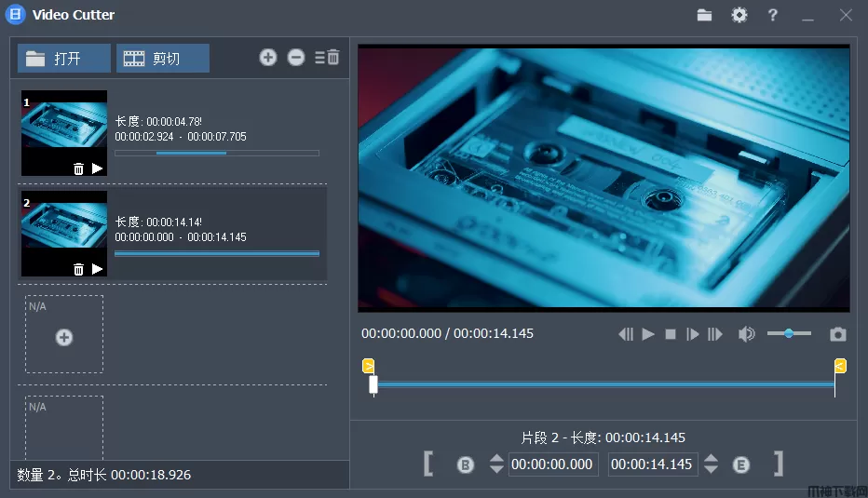The image size is (868, 498).
Task: Open help question mark icon
Action: click(x=773, y=15)
